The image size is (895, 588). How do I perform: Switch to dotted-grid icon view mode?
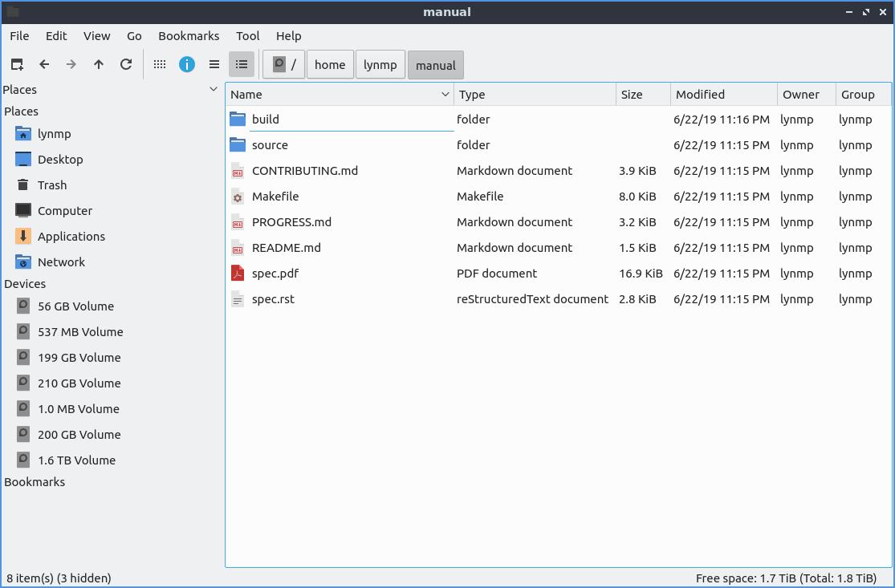point(160,65)
